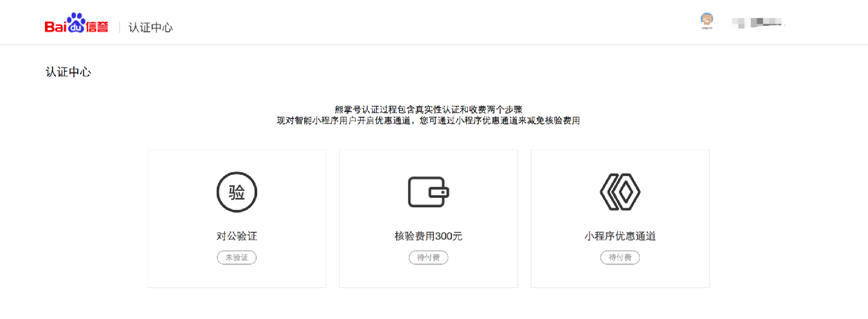The height and width of the screenshot is (319, 868).
Task: Click the 未验证 status badge
Action: pyautogui.click(x=237, y=258)
